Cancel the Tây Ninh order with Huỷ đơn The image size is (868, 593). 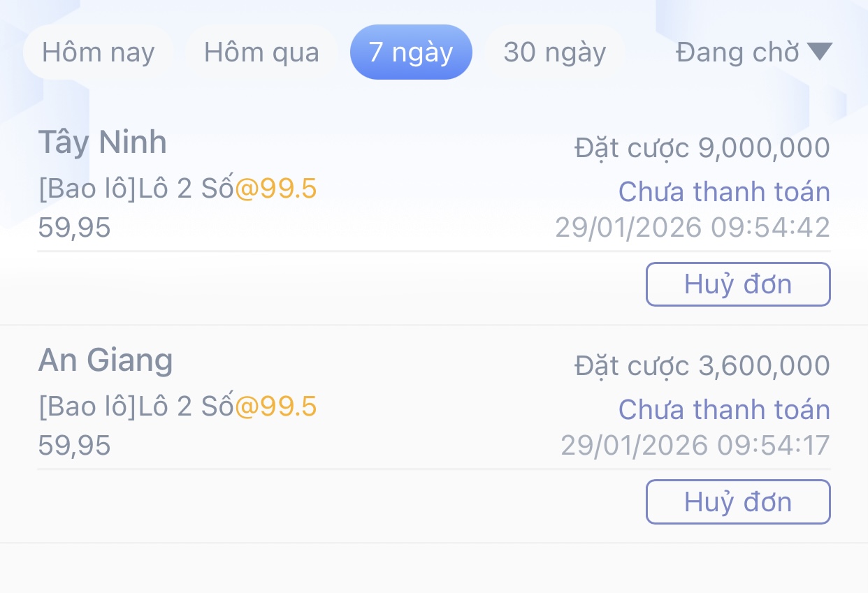[x=738, y=284]
